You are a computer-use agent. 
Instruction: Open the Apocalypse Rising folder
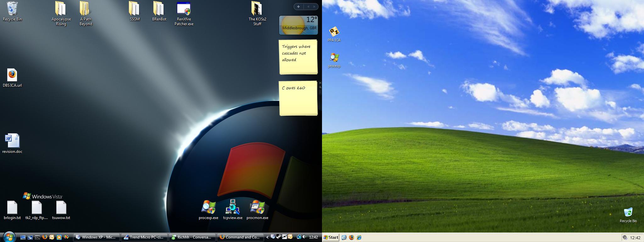pos(61,9)
